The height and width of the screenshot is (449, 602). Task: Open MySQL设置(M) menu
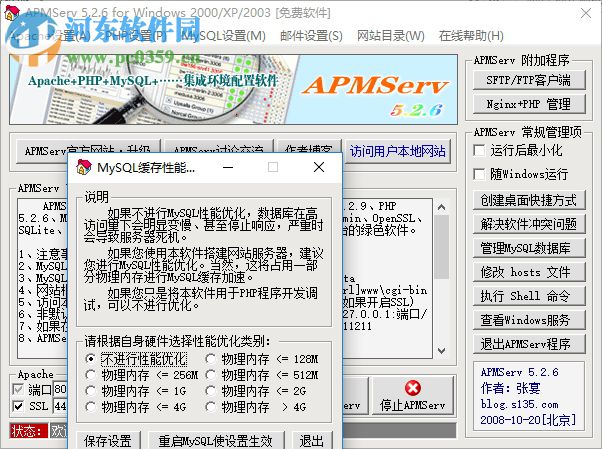tap(223, 36)
